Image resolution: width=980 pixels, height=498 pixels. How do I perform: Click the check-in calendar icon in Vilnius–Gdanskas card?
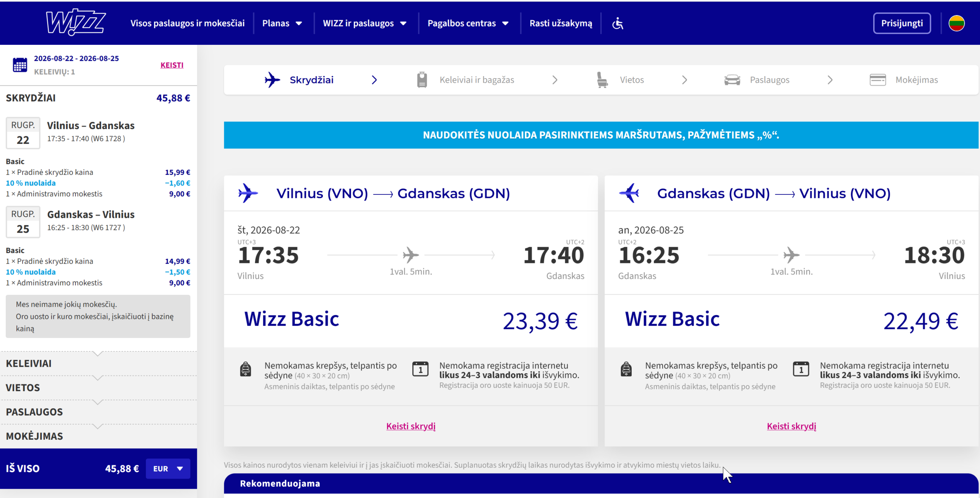420,369
